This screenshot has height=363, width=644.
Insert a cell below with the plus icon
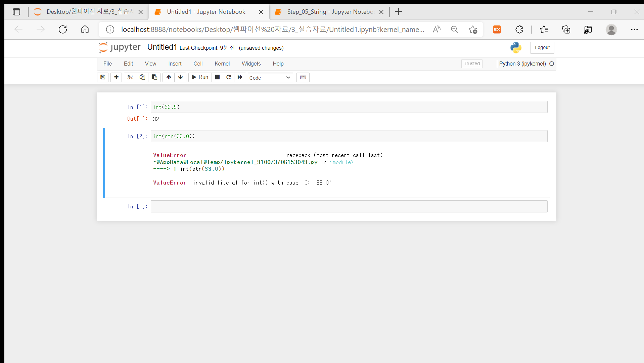click(116, 77)
